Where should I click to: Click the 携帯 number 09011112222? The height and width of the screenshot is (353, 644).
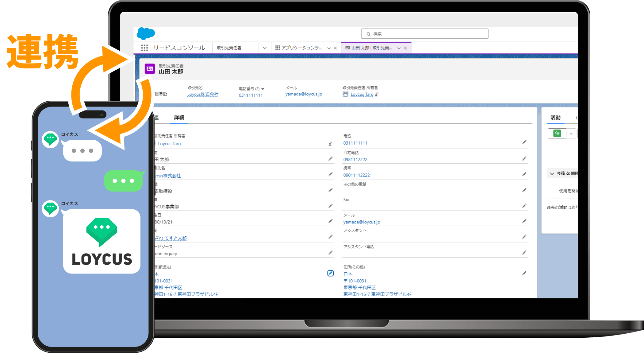click(x=356, y=175)
